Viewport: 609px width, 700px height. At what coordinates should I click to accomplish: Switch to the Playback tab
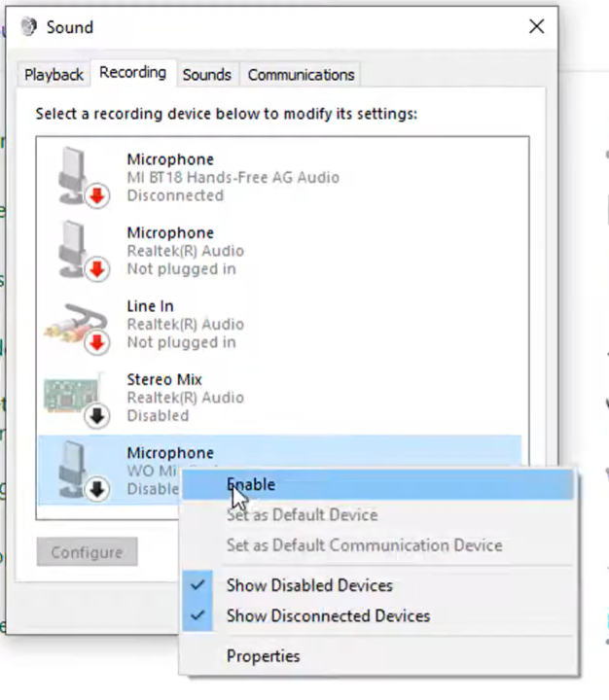[x=54, y=75]
